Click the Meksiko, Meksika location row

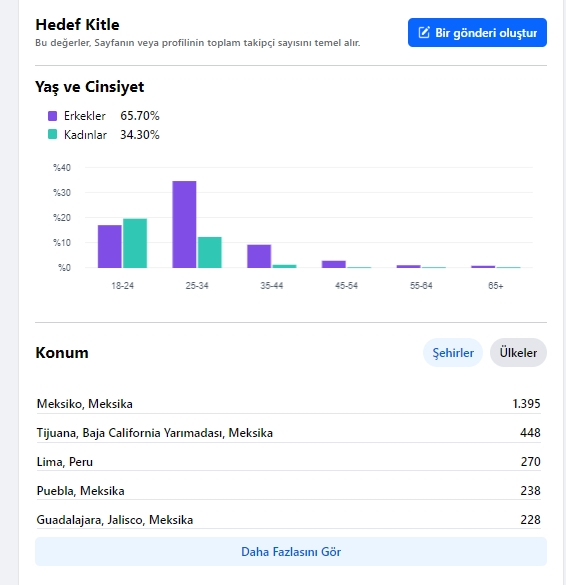coord(288,404)
